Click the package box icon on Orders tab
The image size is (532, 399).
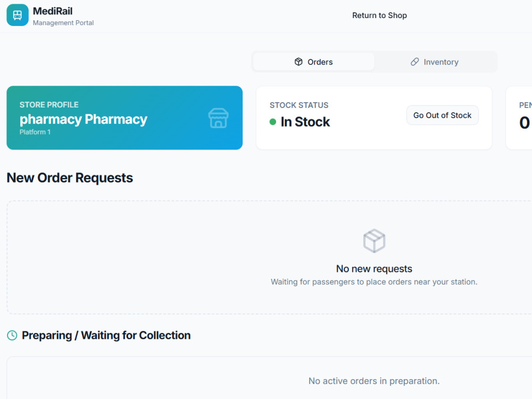(298, 62)
